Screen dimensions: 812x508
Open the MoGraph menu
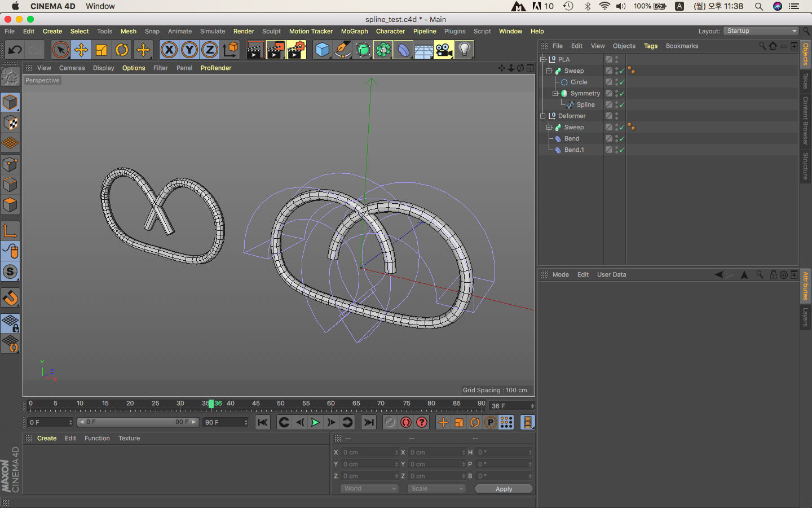pyautogui.click(x=354, y=31)
